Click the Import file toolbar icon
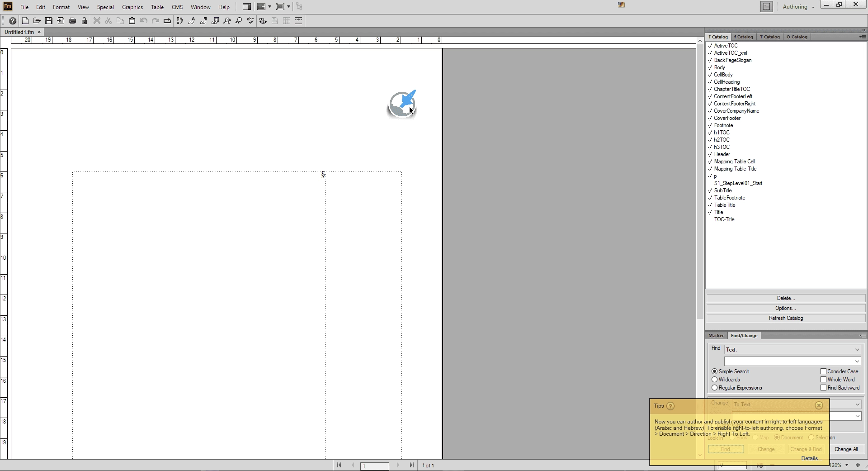Image resolution: width=868 pixels, height=471 pixels. tap(61, 21)
